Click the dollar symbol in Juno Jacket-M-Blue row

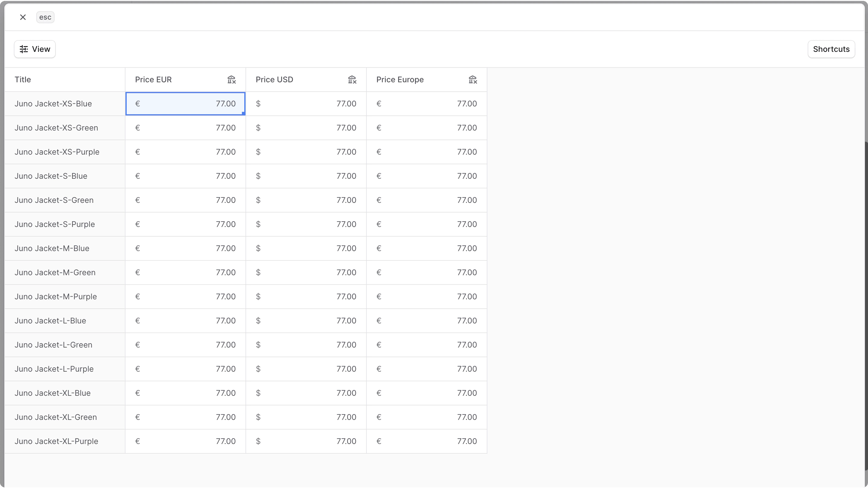[x=258, y=249]
